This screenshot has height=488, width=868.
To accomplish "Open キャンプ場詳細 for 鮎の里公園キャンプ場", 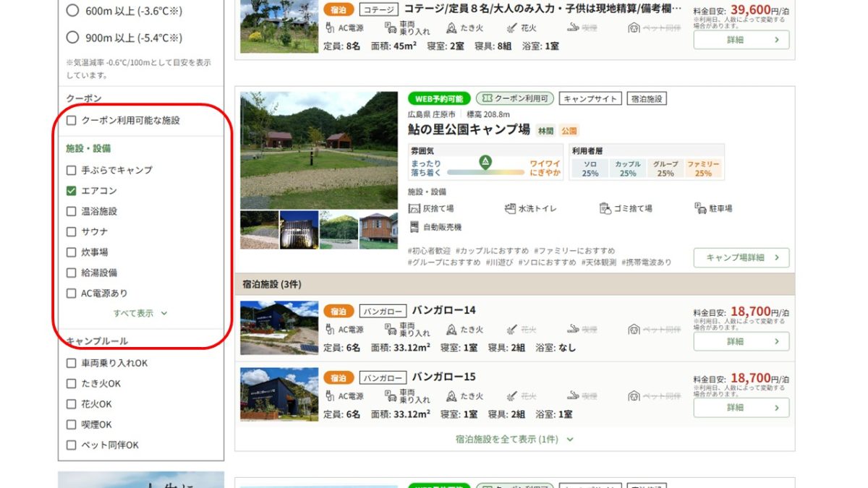I will pos(741,257).
